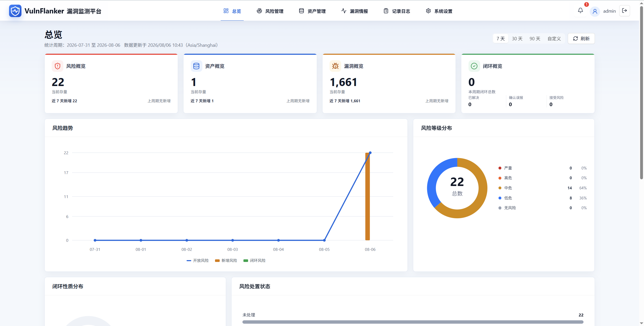Click the 风险趋势 panel title
Screen dimensions: 644x326
click(63, 128)
